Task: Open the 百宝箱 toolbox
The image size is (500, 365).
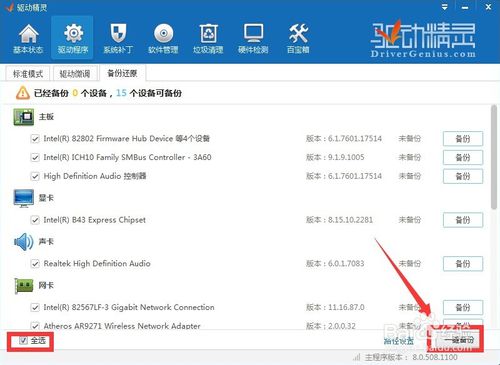Action: tap(298, 39)
